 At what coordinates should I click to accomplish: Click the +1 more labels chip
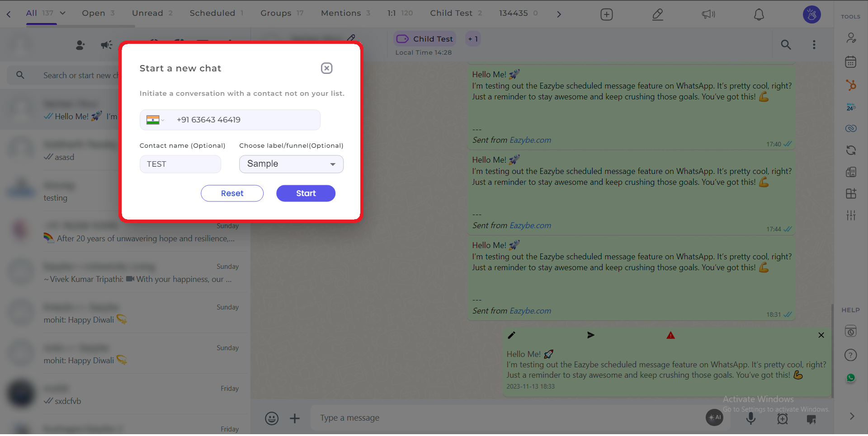click(473, 39)
